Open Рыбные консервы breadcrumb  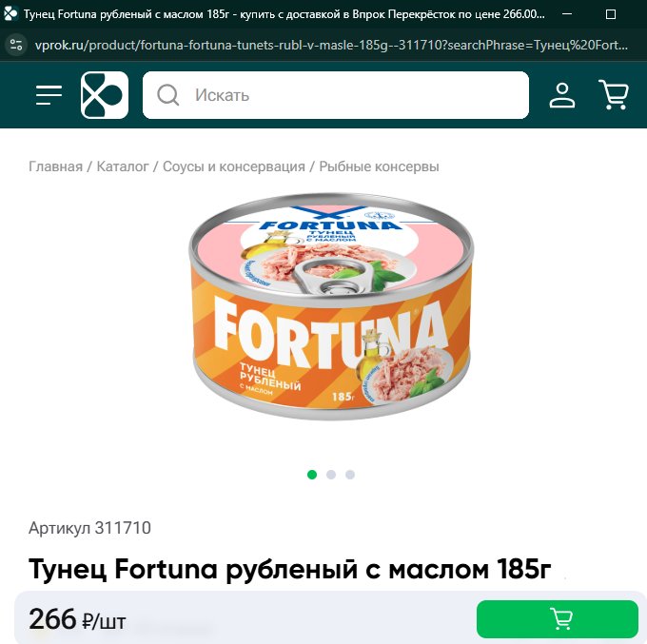(x=379, y=166)
